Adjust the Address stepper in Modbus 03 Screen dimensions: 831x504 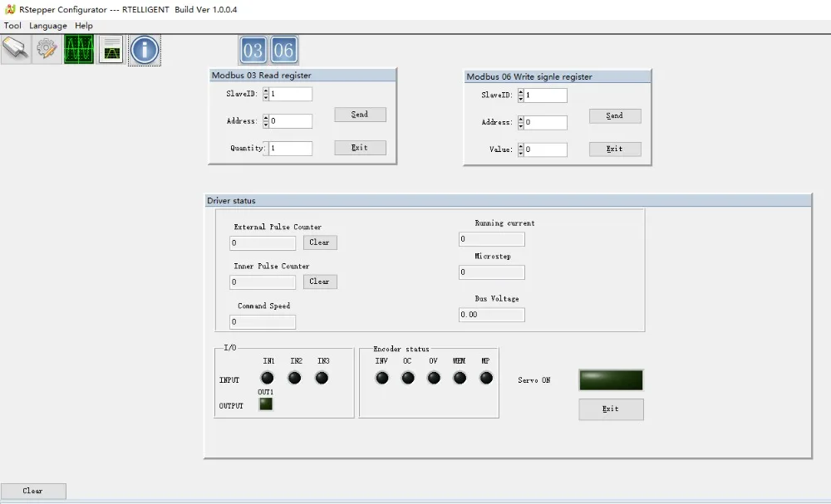[266, 121]
